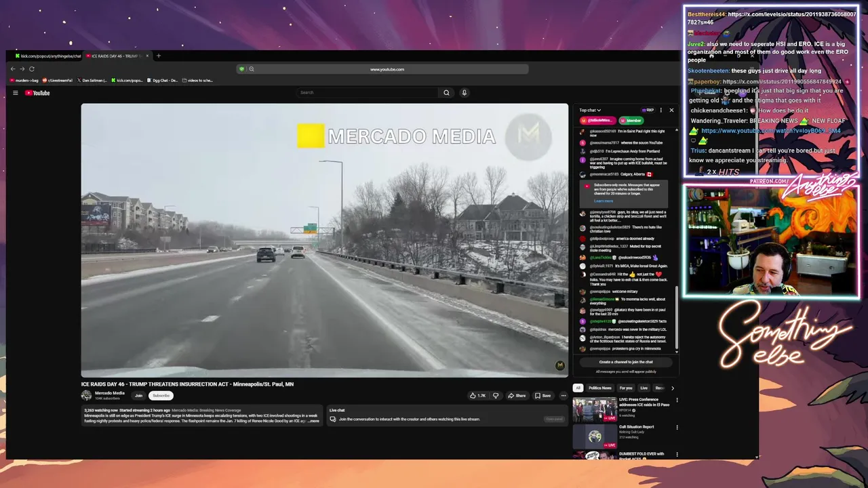Close the ICE RAIDS DAY 46 tab

click(148, 56)
